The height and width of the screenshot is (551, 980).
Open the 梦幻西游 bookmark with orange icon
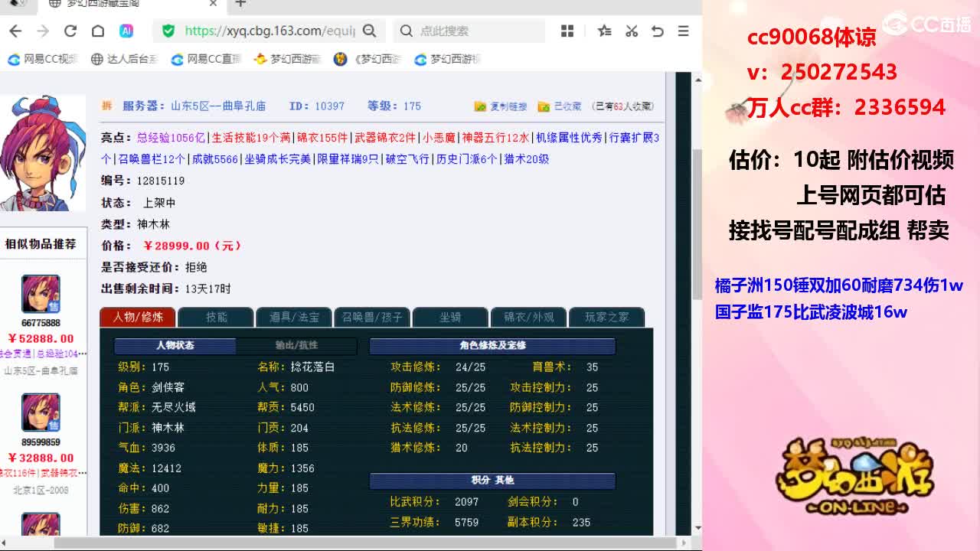tap(288, 59)
